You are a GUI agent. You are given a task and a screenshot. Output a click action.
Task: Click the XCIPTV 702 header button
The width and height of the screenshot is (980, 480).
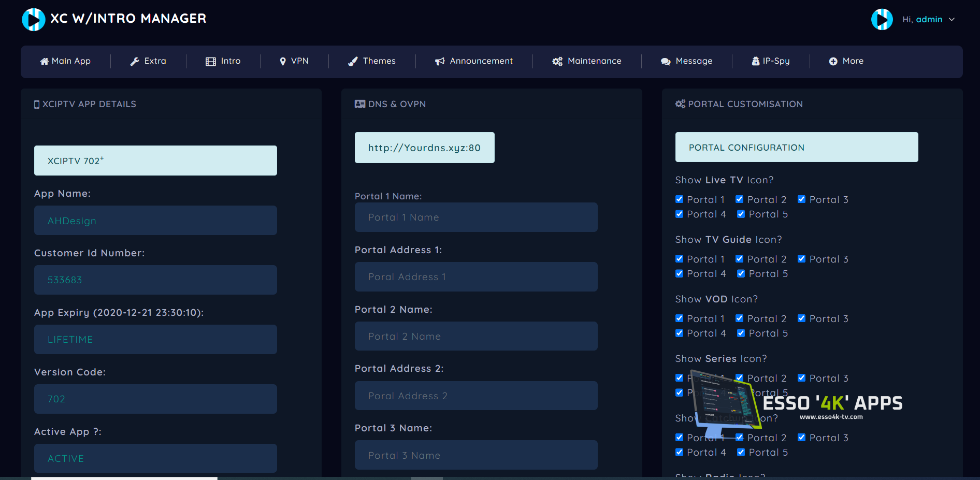click(x=155, y=161)
